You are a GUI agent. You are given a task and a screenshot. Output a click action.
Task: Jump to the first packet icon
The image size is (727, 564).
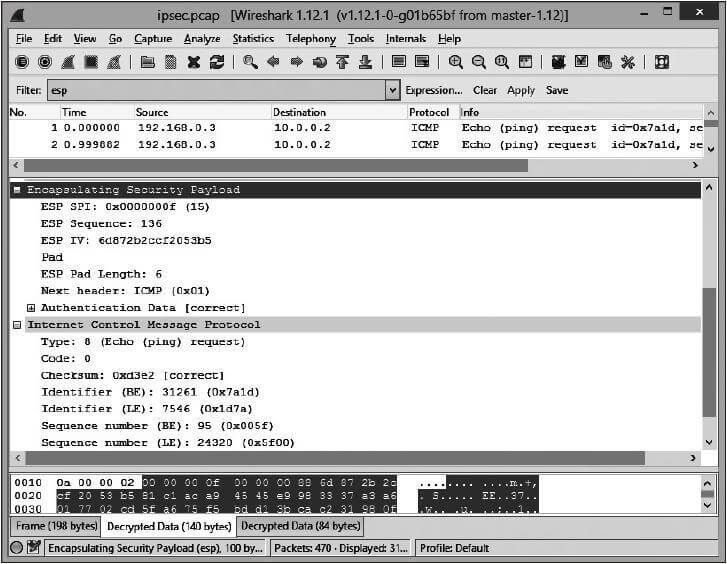tap(343, 62)
